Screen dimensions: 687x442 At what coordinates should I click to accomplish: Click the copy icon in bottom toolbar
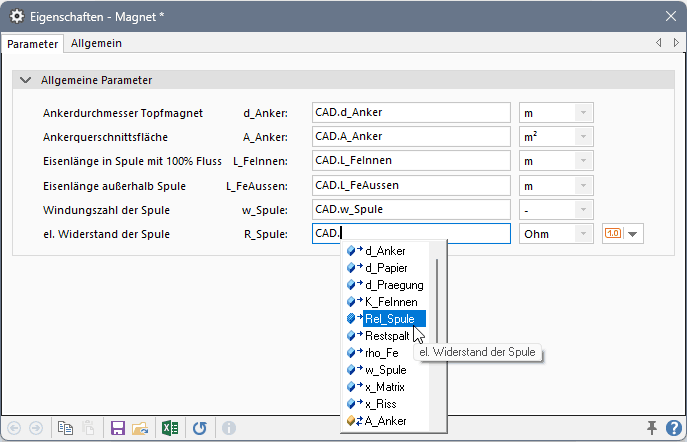[65, 428]
